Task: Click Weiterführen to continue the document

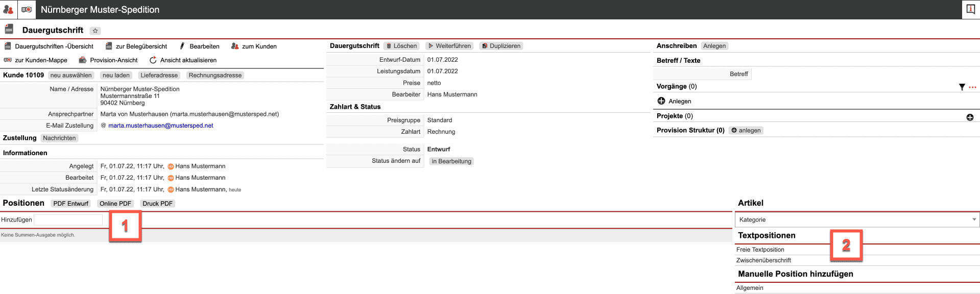Action: click(449, 46)
